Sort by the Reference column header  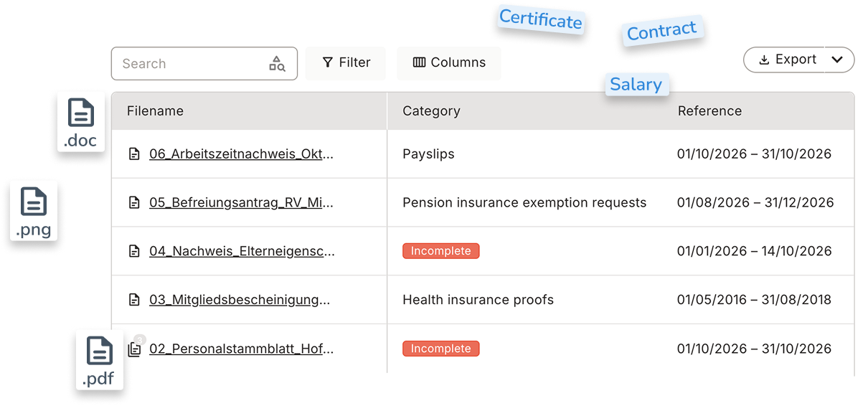709,111
